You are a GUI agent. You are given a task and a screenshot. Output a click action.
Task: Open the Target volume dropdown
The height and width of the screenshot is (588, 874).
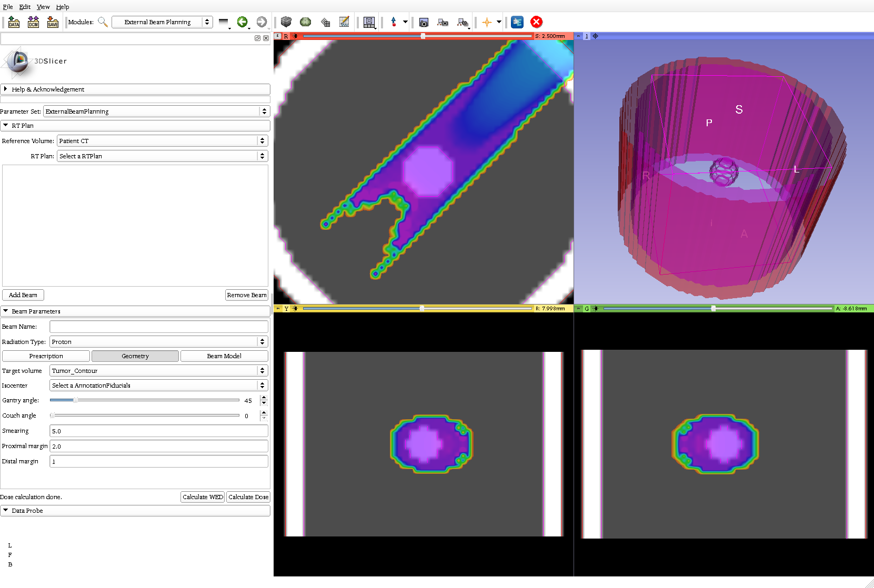(x=158, y=371)
